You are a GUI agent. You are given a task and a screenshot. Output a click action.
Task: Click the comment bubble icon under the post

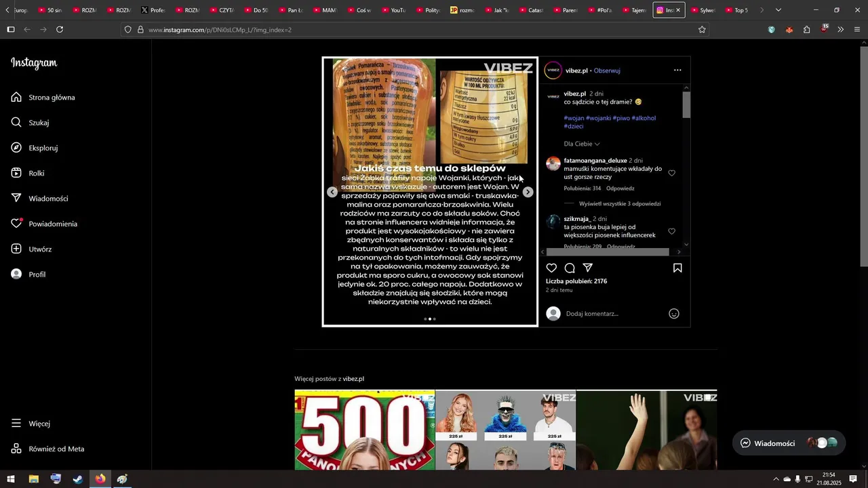pyautogui.click(x=570, y=268)
